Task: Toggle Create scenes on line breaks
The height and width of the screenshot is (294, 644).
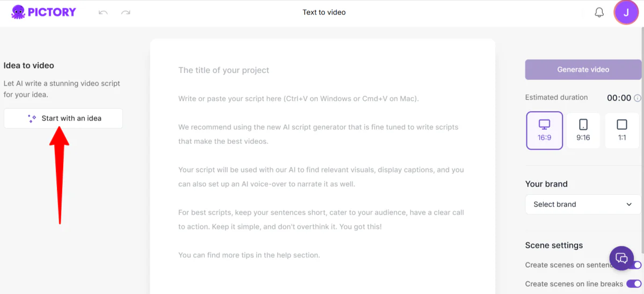Action: tap(634, 284)
